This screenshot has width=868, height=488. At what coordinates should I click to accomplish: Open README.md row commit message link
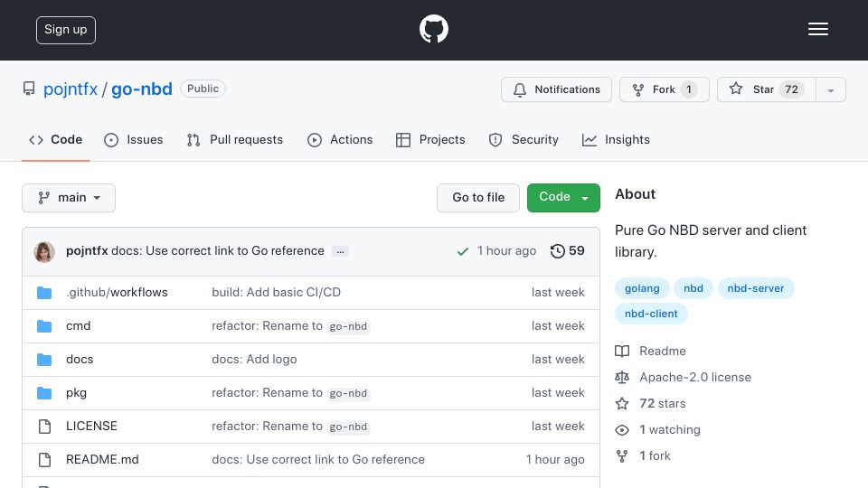click(x=318, y=460)
